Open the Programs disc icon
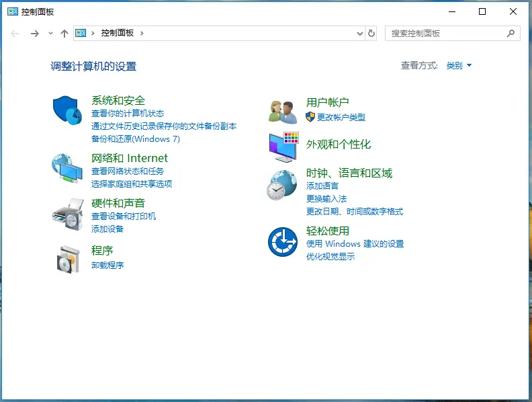This screenshot has width=532, height=402. [x=69, y=259]
